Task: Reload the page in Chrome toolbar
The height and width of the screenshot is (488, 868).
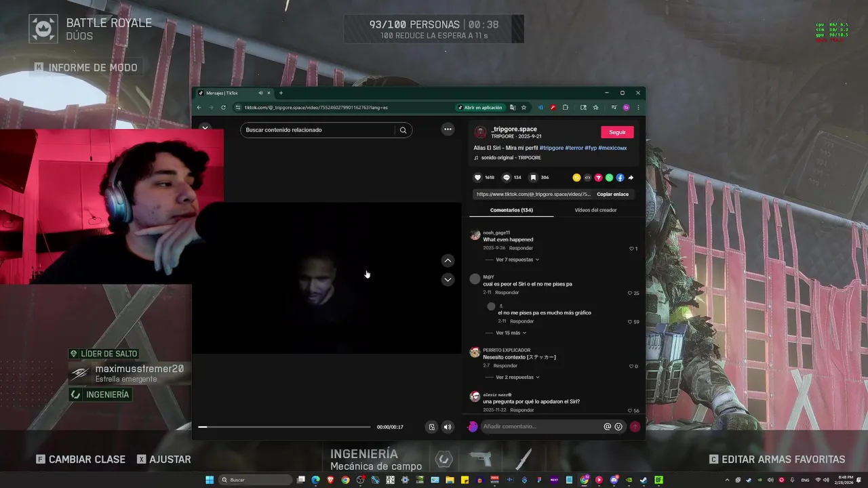Action: coord(223,107)
